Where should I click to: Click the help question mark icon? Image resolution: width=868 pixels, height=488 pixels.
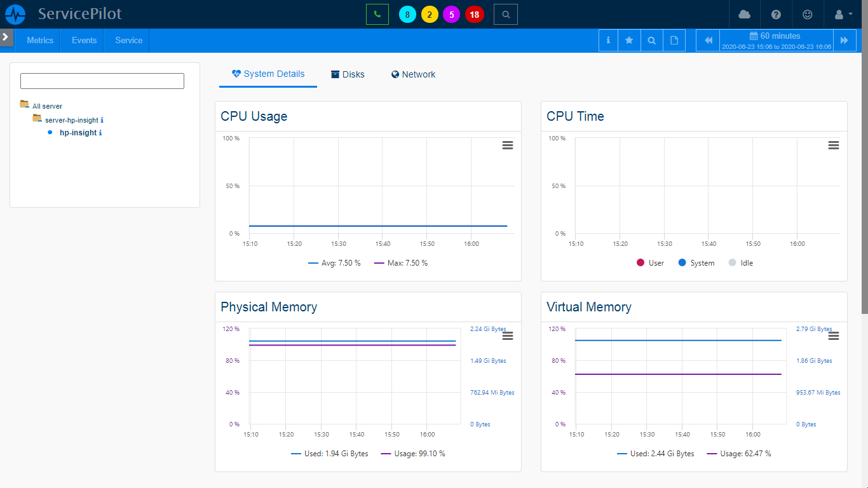pyautogui.click(x=776, y=14)
